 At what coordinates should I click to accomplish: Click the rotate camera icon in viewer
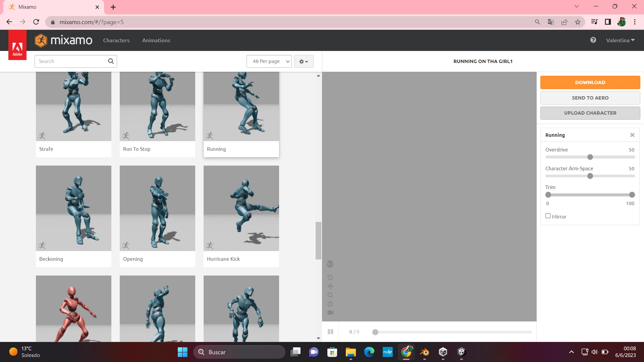point(330,278)
